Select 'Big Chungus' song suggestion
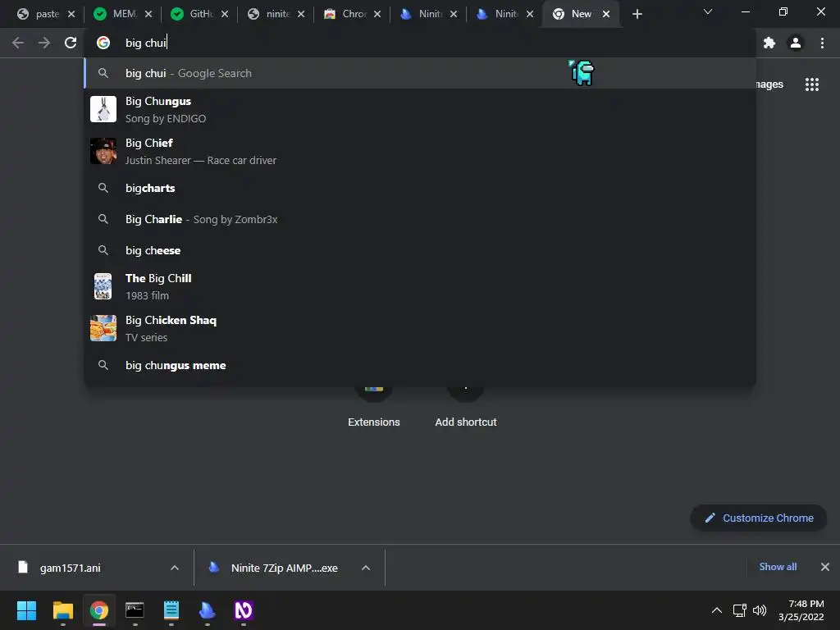 [x=420, y=109]
